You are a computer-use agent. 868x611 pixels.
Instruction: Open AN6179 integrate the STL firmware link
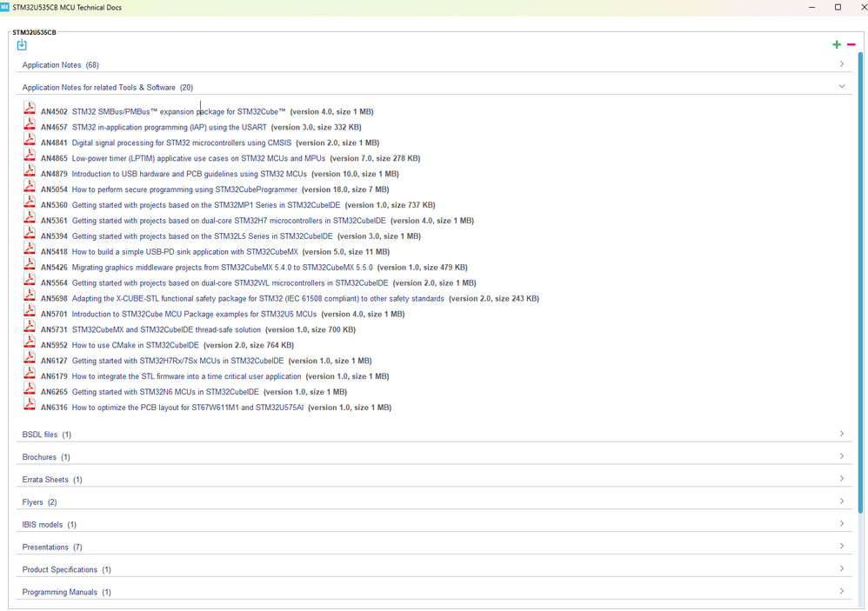186,376
